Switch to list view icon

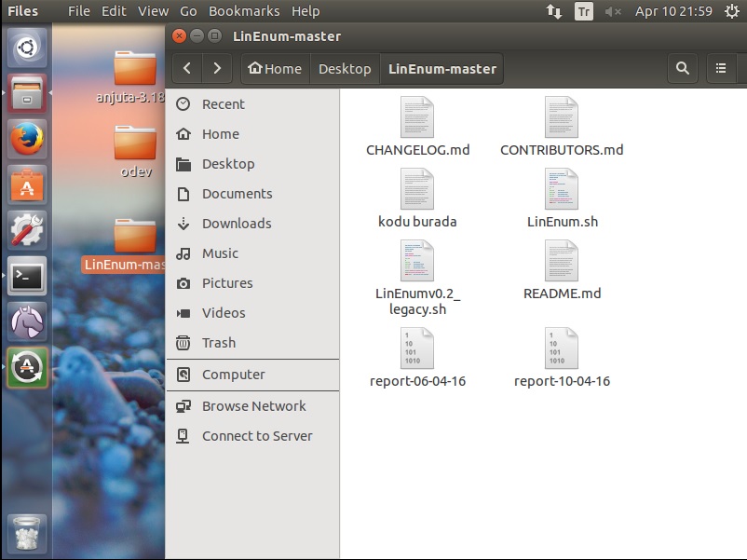tap(721, 68)
